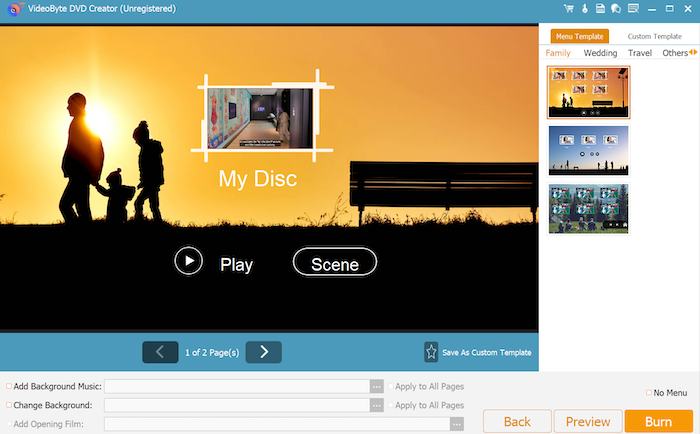700x434 pixels.
Task: Choose the blue dusk sky template
Action: pos(588,150)
